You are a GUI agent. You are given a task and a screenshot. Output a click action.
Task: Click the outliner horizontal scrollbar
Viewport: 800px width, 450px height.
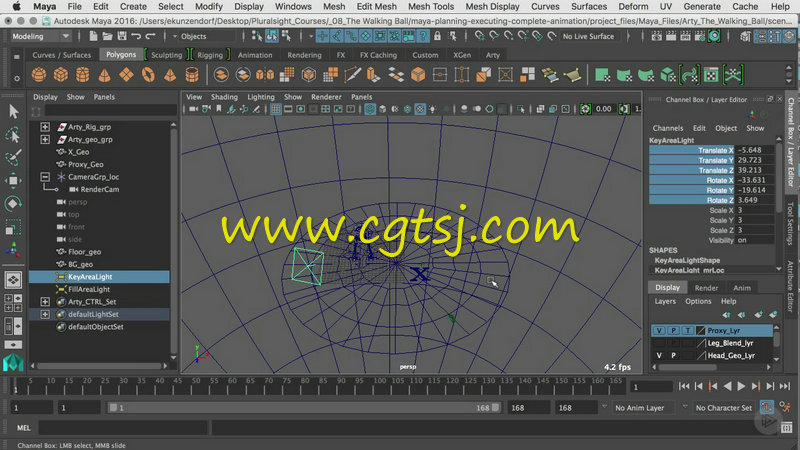click(99, 366)
